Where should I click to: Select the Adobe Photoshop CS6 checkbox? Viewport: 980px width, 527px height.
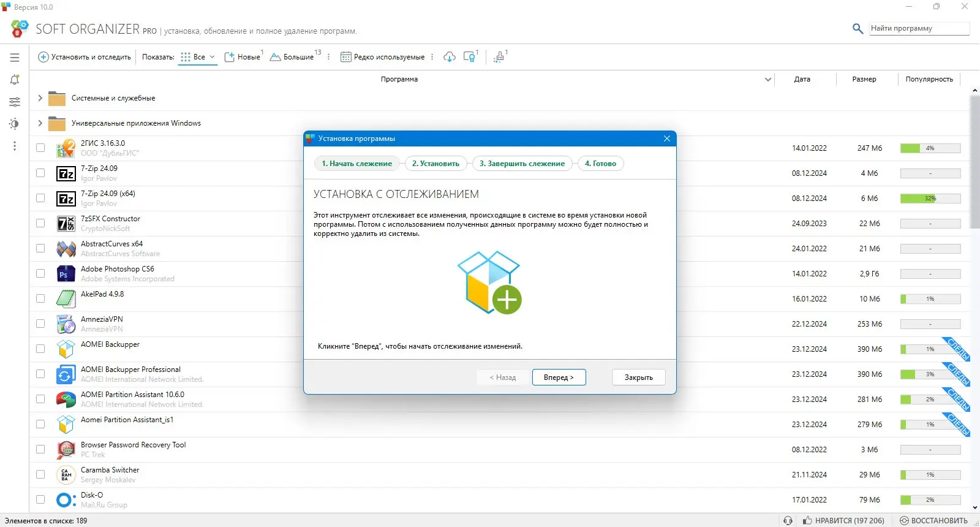point(40,273)
